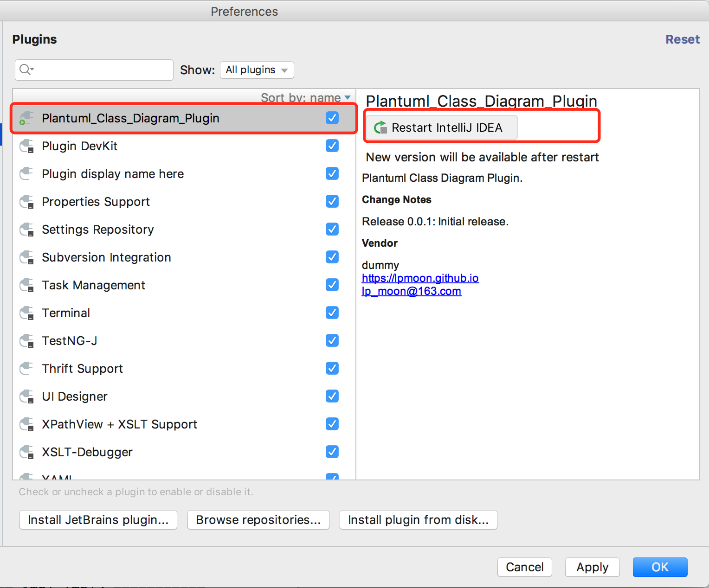
Task: Uncheck the Terminal plugin checkbox
Action: (332, 313)
